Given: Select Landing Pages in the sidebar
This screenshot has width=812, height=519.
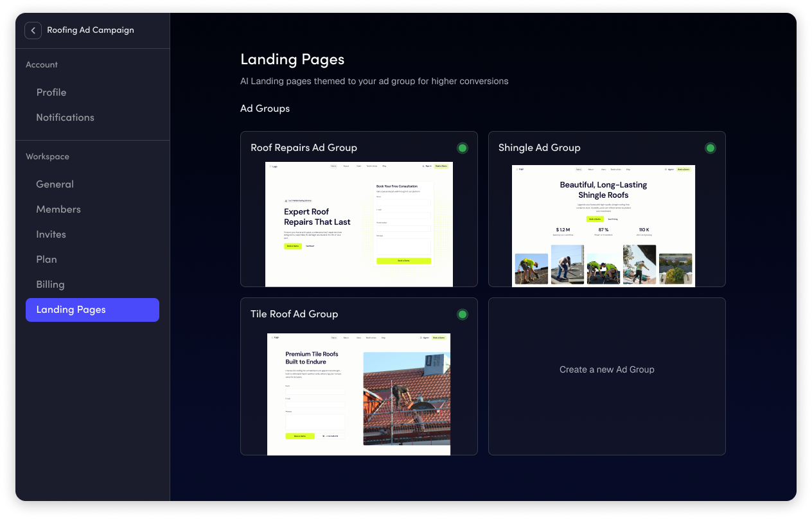Looking at the screenshot, I should tap(71, 309).
